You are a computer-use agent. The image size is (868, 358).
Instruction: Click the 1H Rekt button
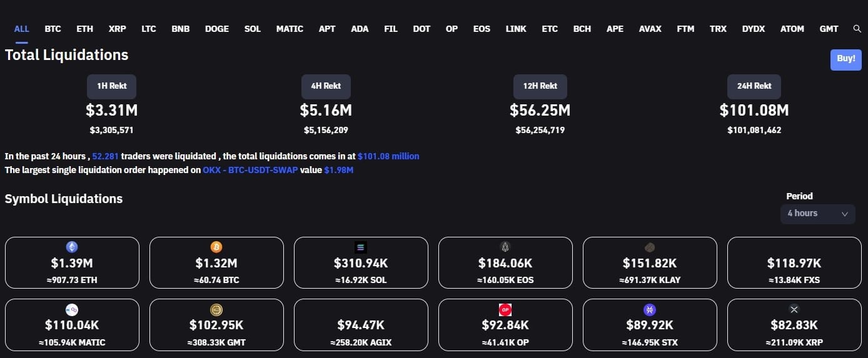111,86
